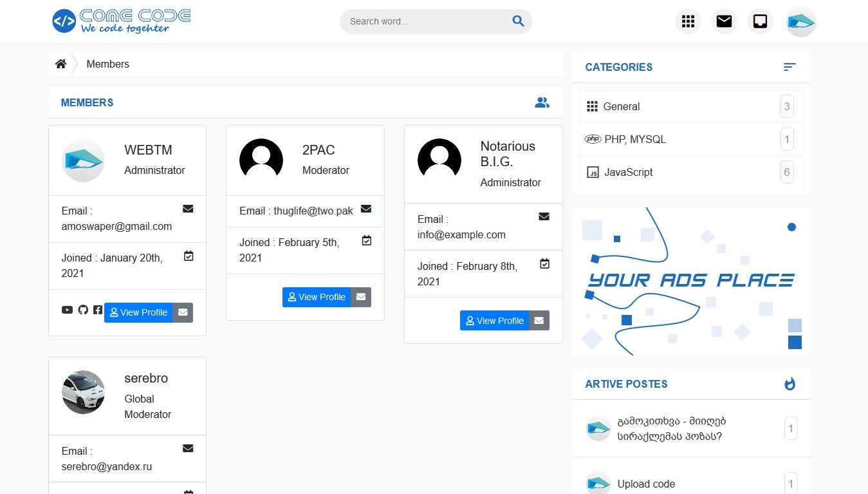Click 2PAC's 'Moderator' role text
This screenshot has height=494, width=868.
coord(326,170)
